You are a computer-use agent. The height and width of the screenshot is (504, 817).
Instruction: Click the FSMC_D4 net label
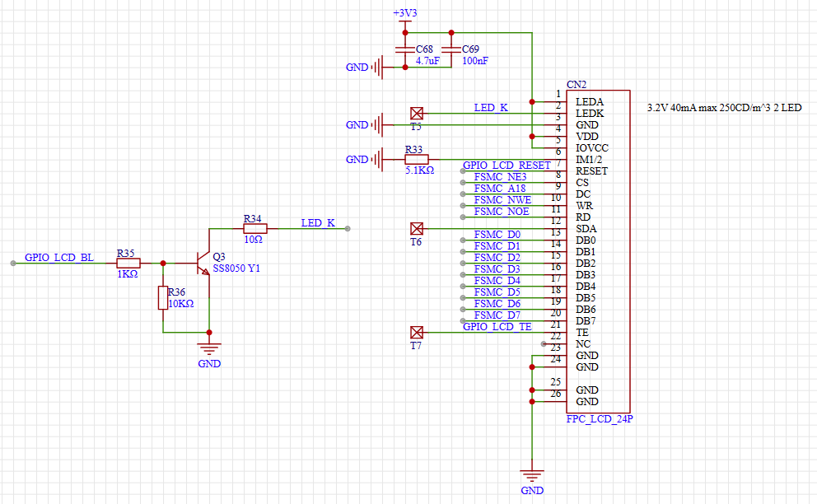497,280
